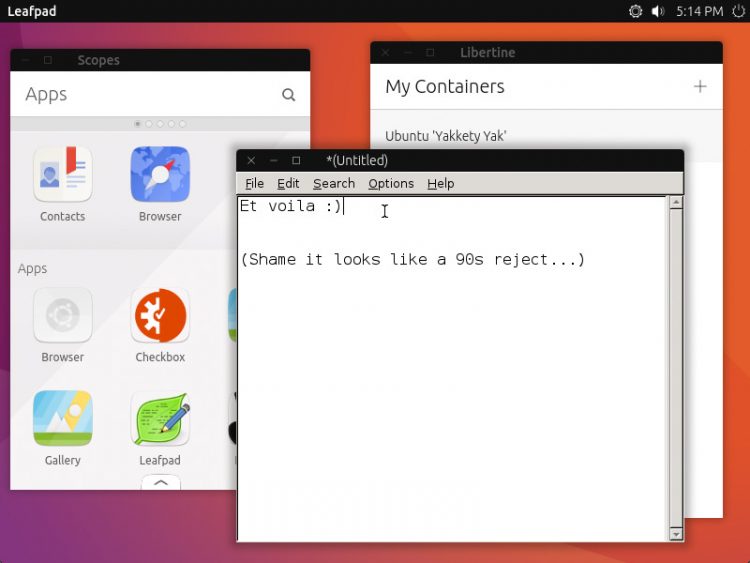Screen dimensions: 750x563
Task: Open the system settings gear indicator
Action: click(635, 11)
